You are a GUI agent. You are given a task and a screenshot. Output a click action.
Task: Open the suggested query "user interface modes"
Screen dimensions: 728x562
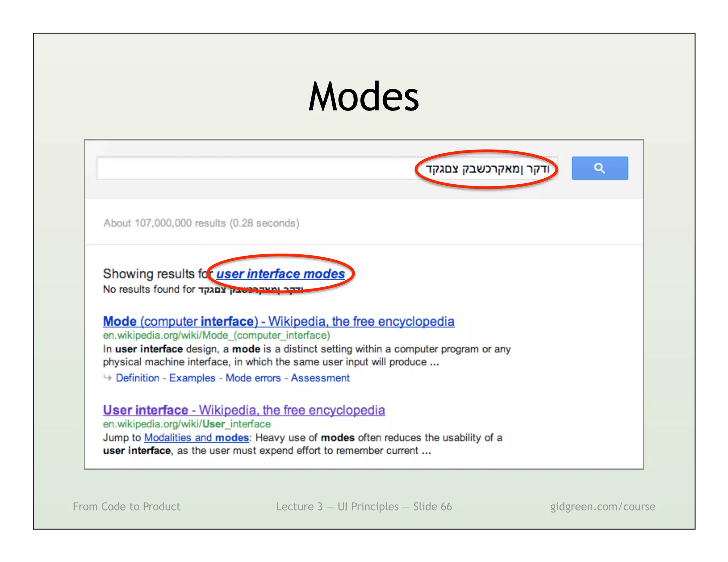tap(280, 274)
